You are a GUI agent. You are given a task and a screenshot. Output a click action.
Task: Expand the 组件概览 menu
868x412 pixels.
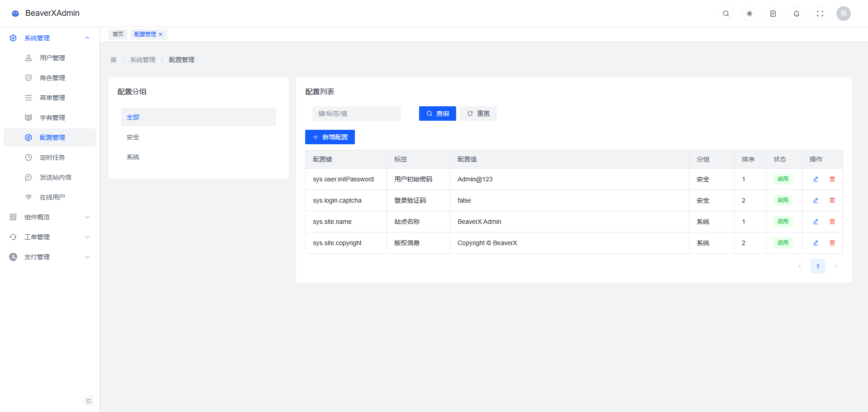pyautogui.click(x=50, y=217)
